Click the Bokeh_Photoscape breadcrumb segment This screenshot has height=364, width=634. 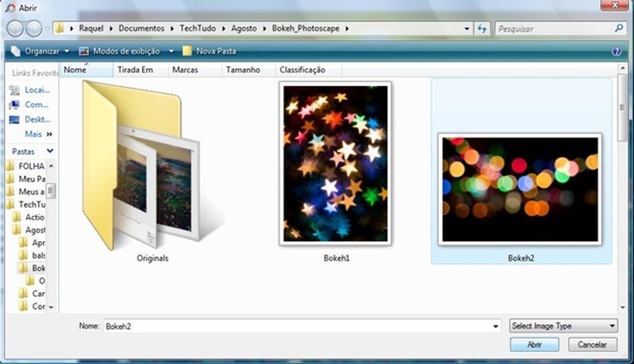point(305,28)
